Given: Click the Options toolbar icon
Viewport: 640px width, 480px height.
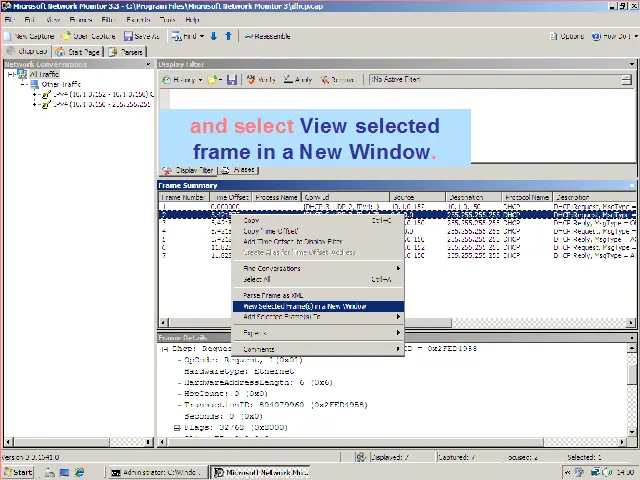Looking at the screenshot, I should coord(553,36).
